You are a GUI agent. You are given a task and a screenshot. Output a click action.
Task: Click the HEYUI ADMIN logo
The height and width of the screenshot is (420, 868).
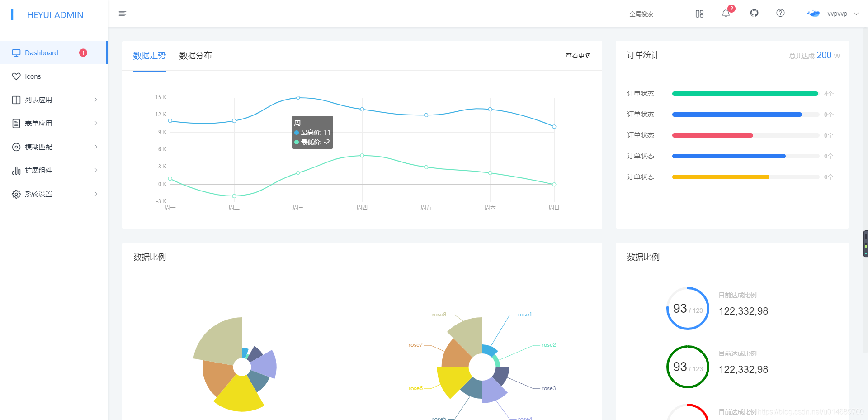pyautogui.click(x=55, y=15)
